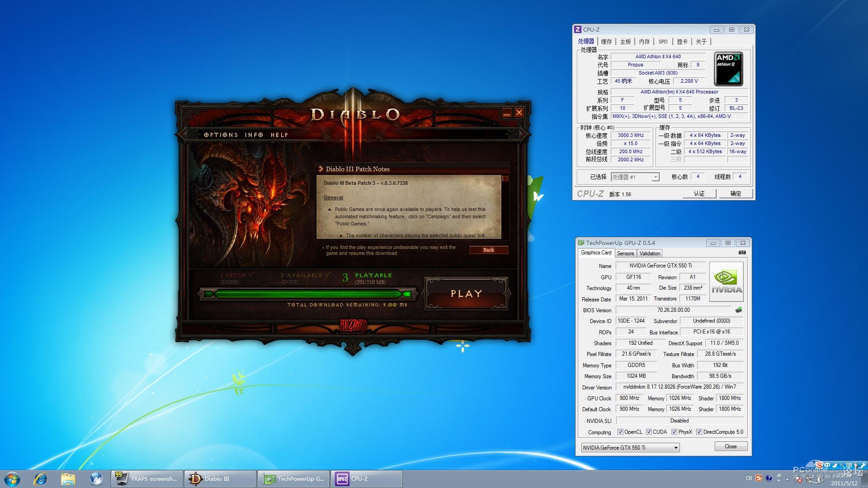The image size is (868, 488).
Task: Click the 3000.3 MHz core speed value
Action: click(631, 135)
